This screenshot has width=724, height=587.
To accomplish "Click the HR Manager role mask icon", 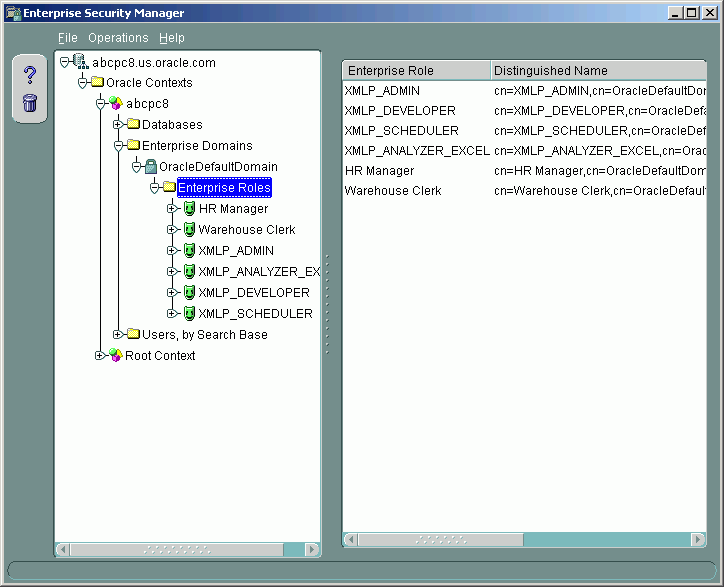I will 189,208.
